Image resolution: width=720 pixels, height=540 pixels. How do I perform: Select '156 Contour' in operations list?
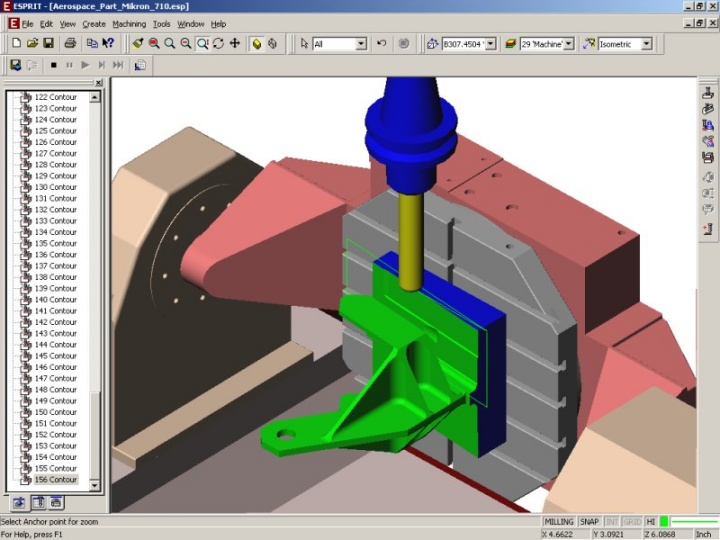coord(56,479)
